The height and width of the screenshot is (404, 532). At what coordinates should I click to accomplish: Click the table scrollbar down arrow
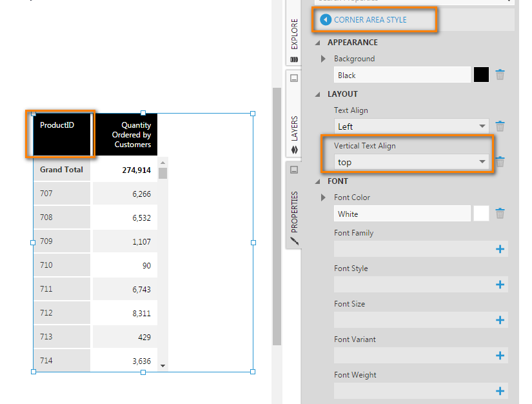163,366
